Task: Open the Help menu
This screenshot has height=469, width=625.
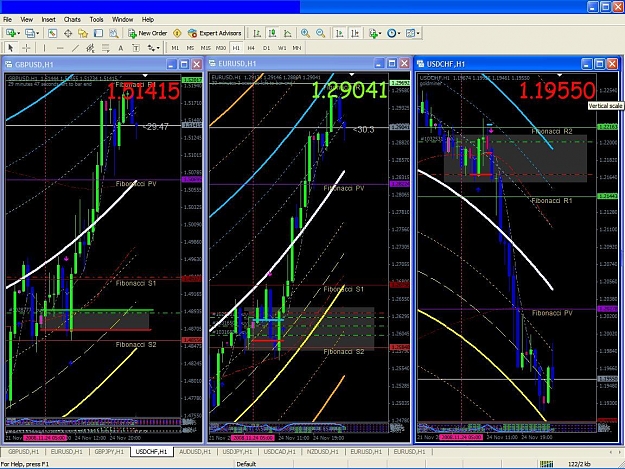Action: tap(148, 19)
